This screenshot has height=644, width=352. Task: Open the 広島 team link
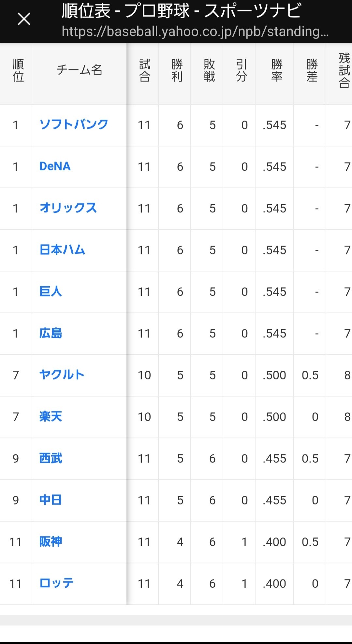[x=51, y=333]
